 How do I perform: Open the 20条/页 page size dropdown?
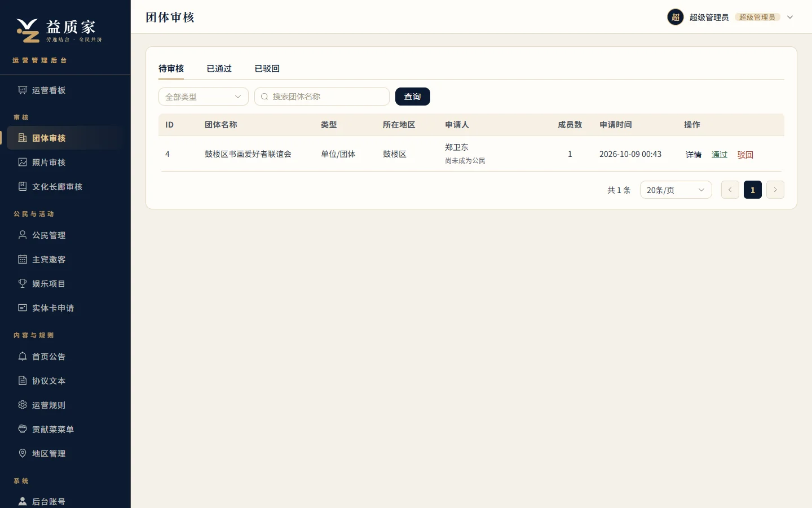tap(676, 190)
